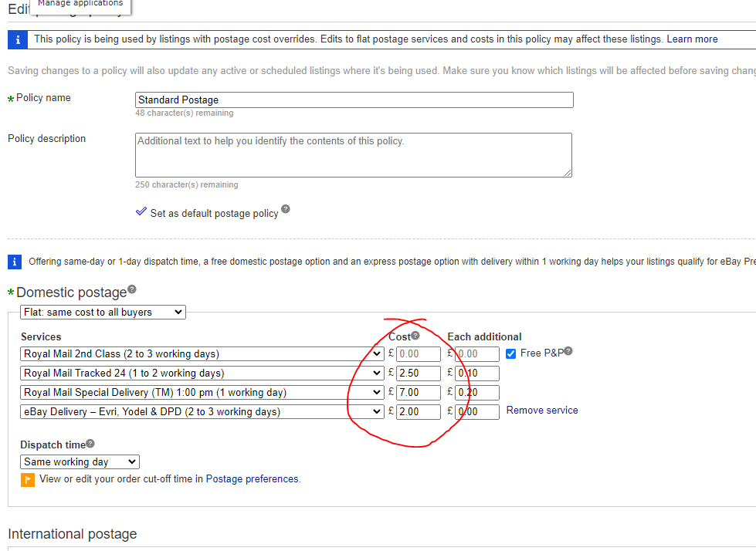
Task: Open help icon next to Cost column header
Action: [415, 336]
